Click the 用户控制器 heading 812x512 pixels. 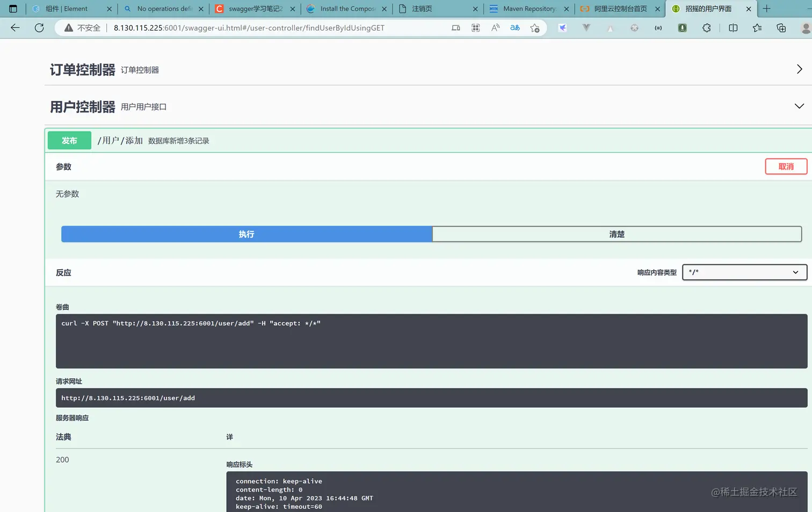[x=83, y=107]
